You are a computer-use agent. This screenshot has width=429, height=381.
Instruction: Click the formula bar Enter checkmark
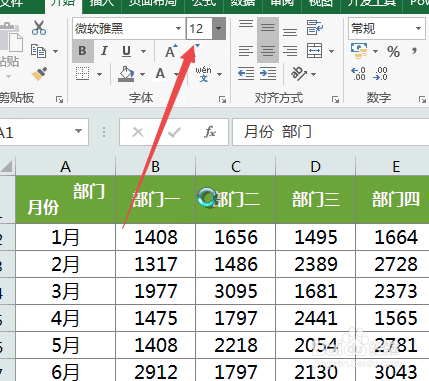[x=174, y=132]
